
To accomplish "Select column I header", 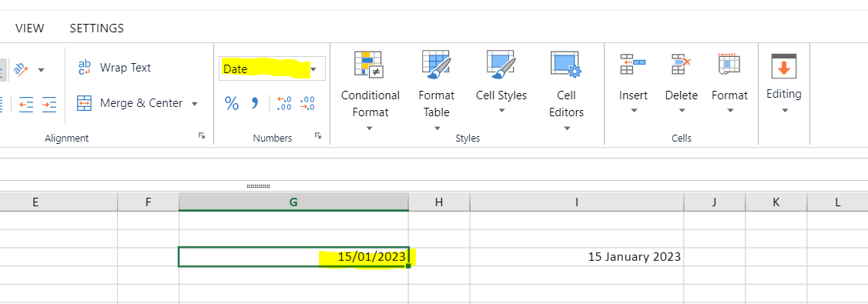I will (577, 202).
